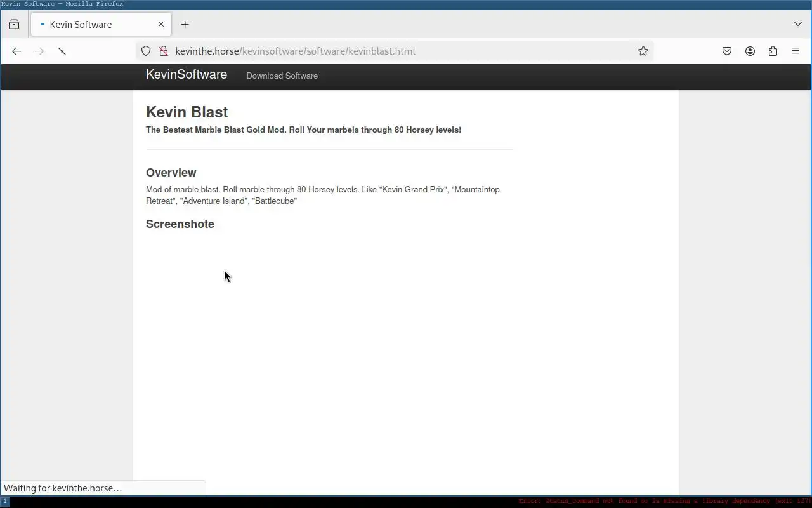
Task: Open the Firefox application hamburger menu
Action: click(x=796, y=51)
